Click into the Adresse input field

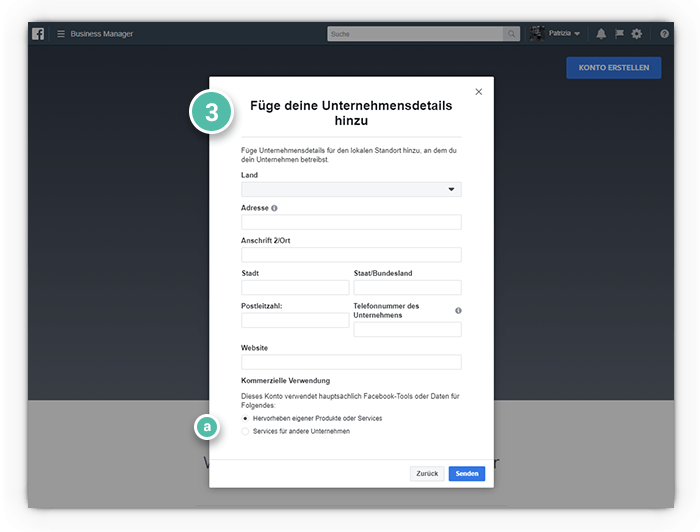351,222
